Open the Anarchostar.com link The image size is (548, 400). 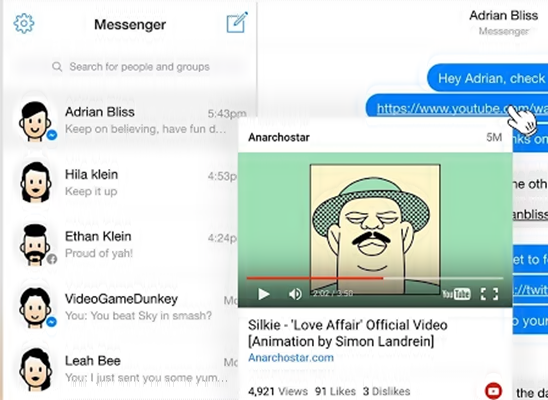point(291,358)
